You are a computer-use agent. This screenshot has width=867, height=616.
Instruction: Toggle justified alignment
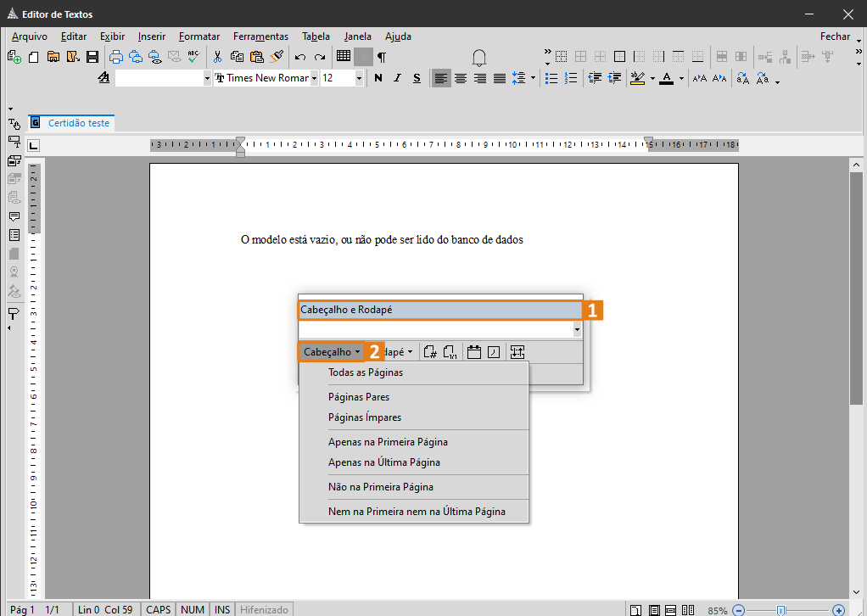500,79
